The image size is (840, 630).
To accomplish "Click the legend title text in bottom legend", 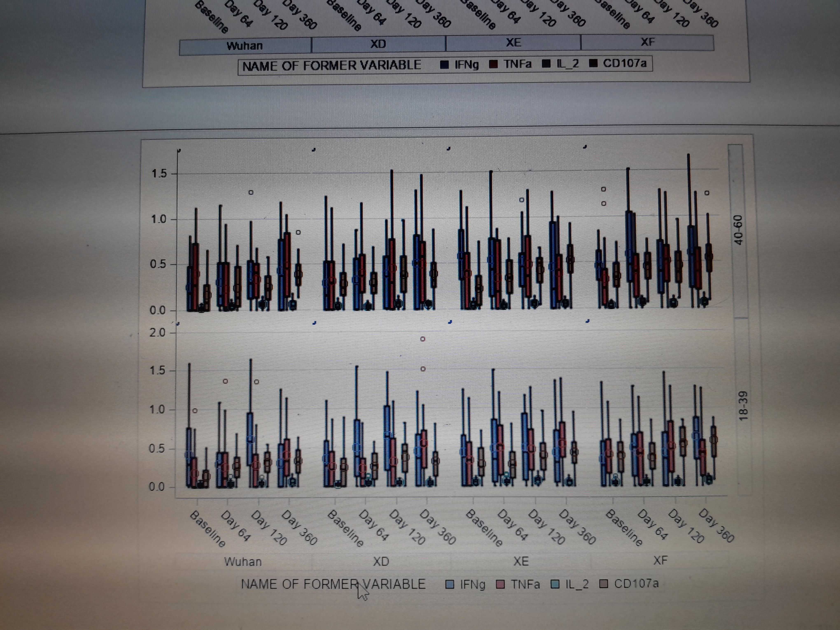I will point(333,584).
